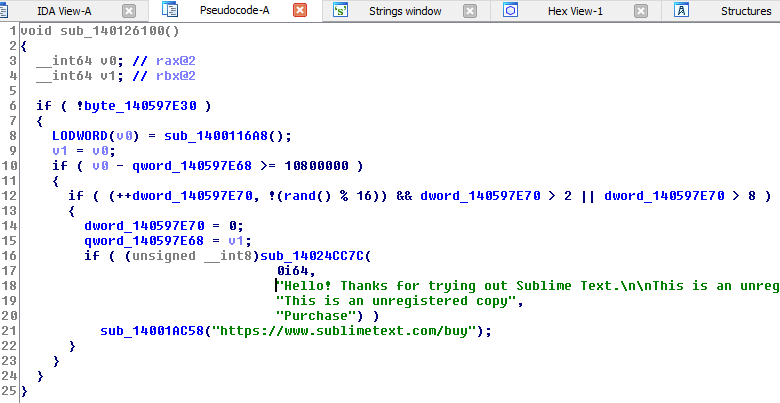The image size is (780, 403).
Task: Click the Strings window tab icon
Action: [340, 10]
